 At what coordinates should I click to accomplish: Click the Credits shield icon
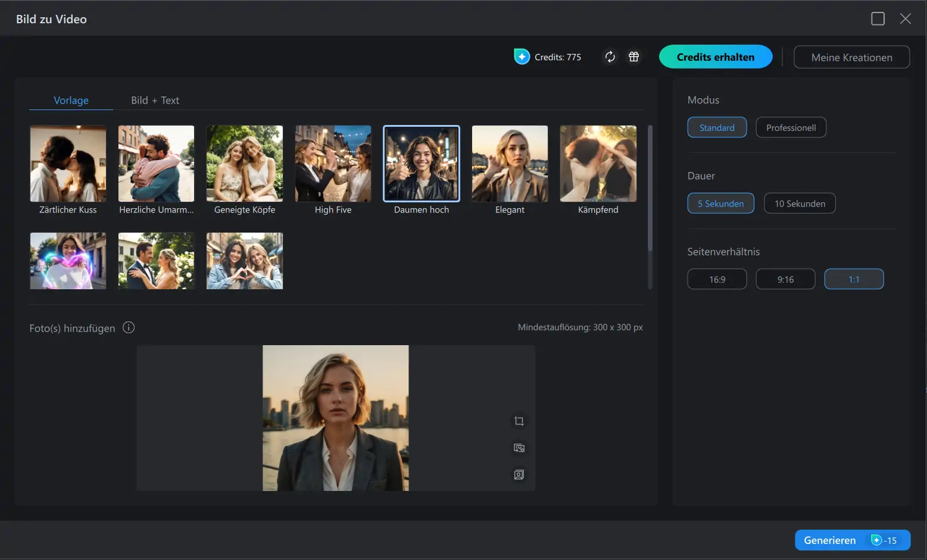pos(522,57)
